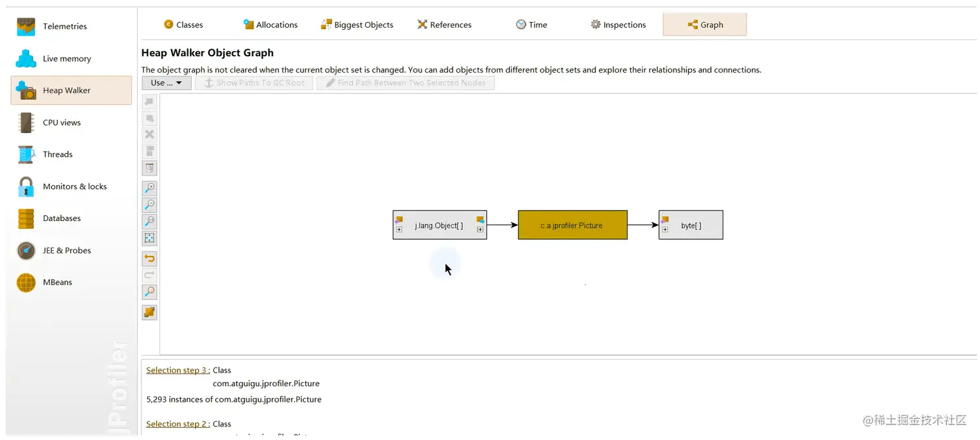Click Show Paths To GC Root button
The height and width of the screenshot is (440, 980).
pyautogui.click(x=254, y=83)
